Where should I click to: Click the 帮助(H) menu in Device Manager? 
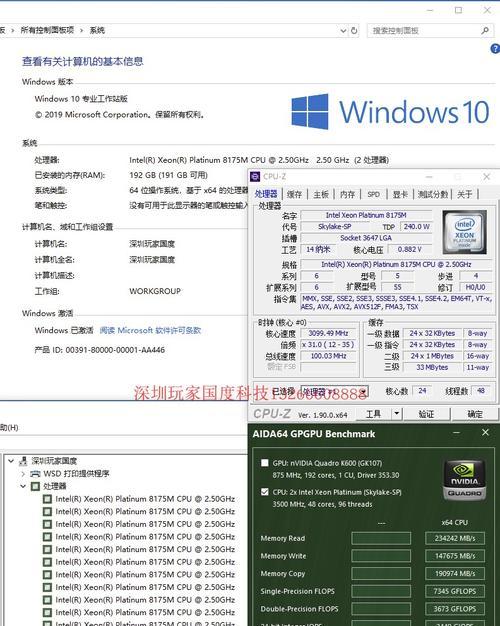[9, 428]
